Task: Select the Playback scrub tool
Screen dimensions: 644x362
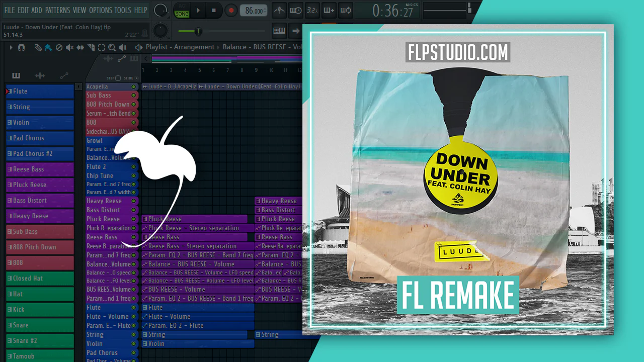Action: coord(122,47)
